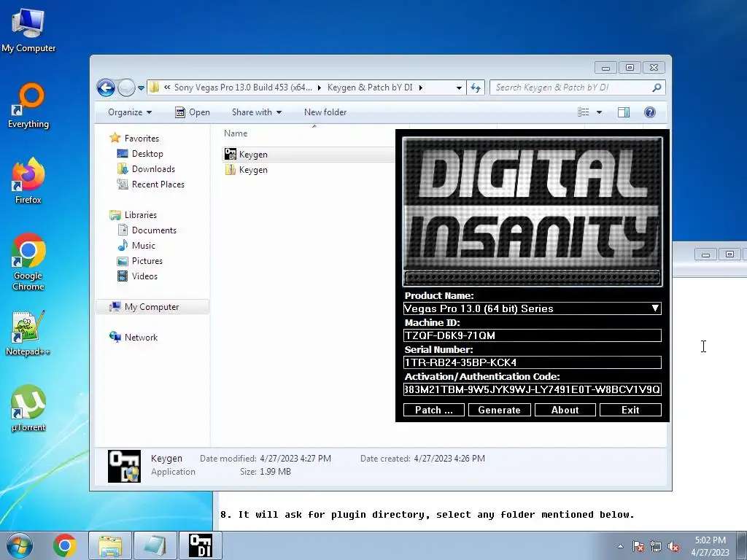This screenshot has height=560, width=747.
Task: Click Sony Vegas Pro breadcrumb segment
Action: point(243,87)
